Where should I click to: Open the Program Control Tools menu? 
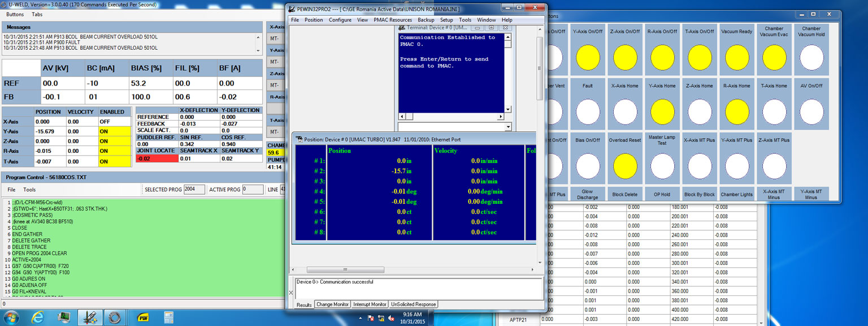coord(29,190)
